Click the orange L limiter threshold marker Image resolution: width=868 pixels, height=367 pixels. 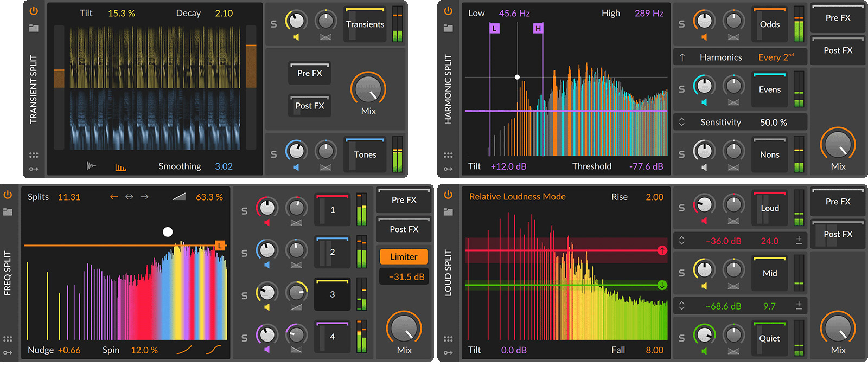coord(220,246)
